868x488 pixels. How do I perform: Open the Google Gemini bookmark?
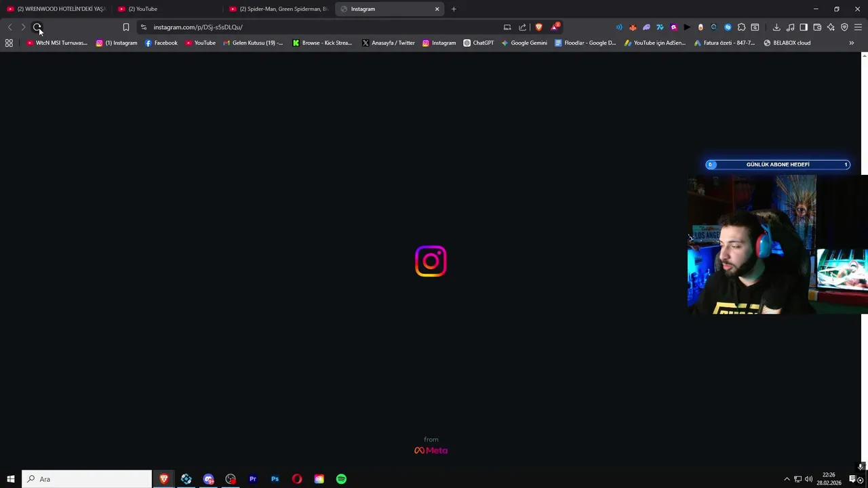[x=524, y=43]
